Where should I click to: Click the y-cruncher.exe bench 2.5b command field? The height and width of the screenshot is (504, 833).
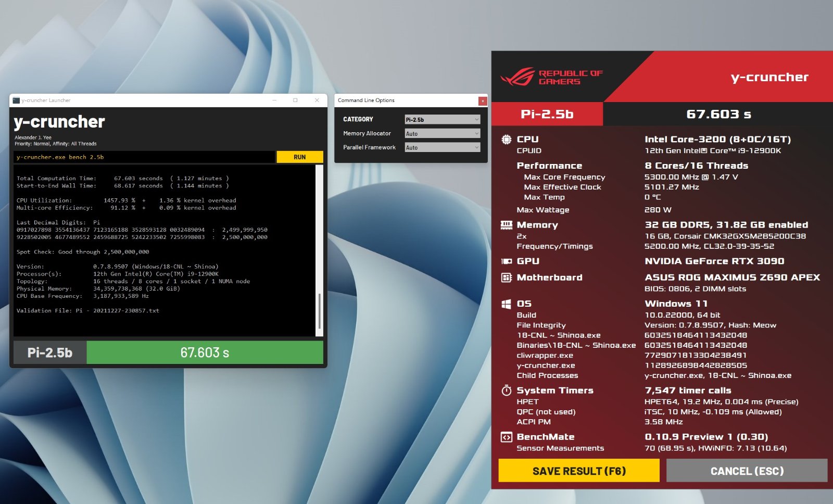pos(144,157)
